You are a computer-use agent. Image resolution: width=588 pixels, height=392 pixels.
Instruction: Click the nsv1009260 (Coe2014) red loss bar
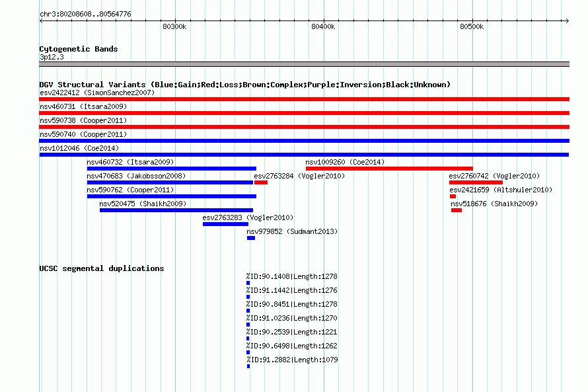[389, 169]
